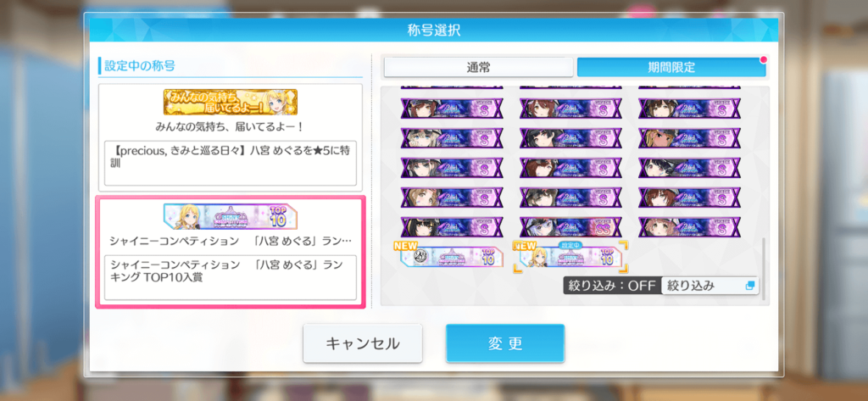Open the 絞り込み filter dropdown
Screen dimensions: 868x401
[x=709, y=286]
